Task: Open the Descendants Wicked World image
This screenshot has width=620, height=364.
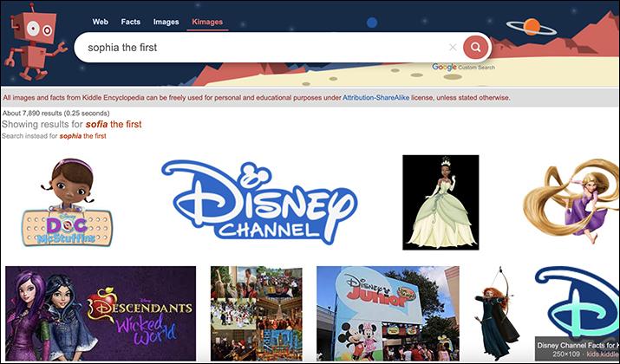Action: 101,313
